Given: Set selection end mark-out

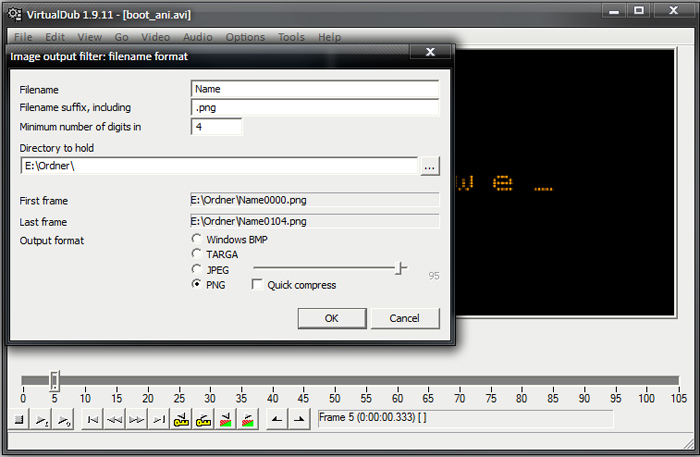Looking at the screenshot, I should click(299, 420).
